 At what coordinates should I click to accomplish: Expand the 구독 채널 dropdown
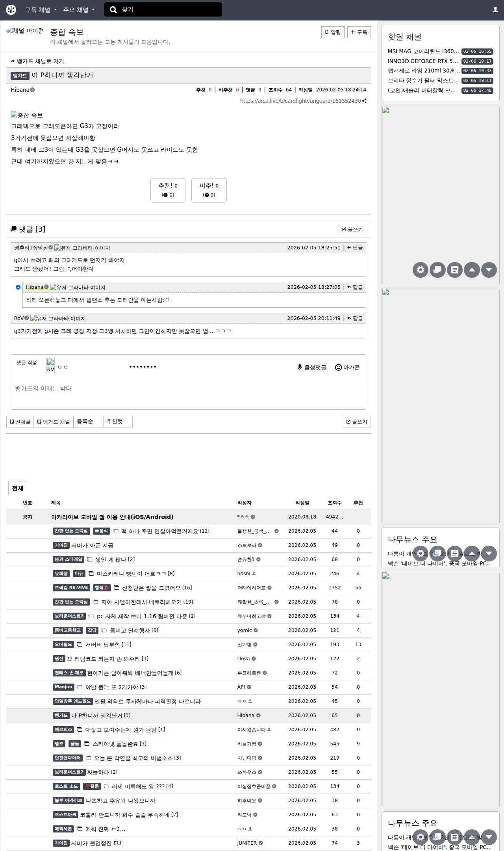click(41, 10)
